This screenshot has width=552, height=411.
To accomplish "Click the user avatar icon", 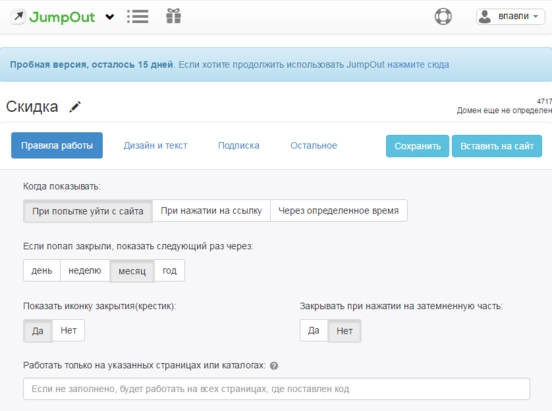I will point(485,17).
